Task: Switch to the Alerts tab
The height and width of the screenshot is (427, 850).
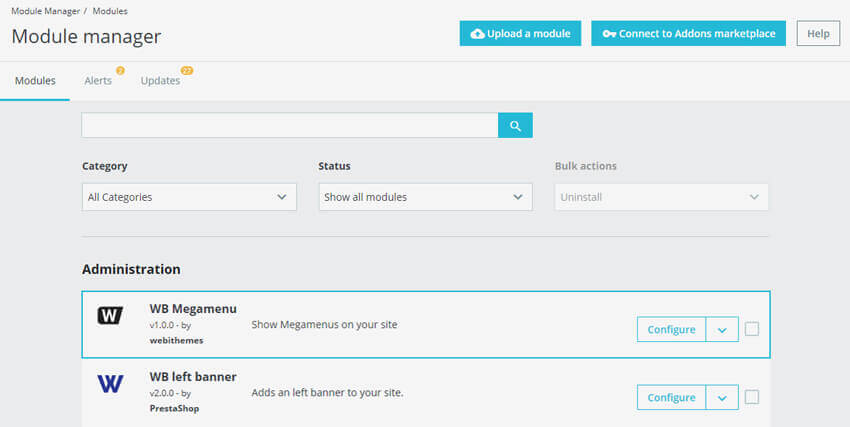Action: click(x=98, y=81)
